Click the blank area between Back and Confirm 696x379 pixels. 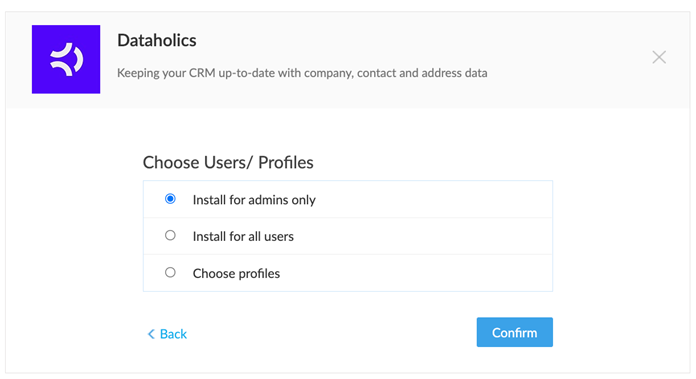331,333
